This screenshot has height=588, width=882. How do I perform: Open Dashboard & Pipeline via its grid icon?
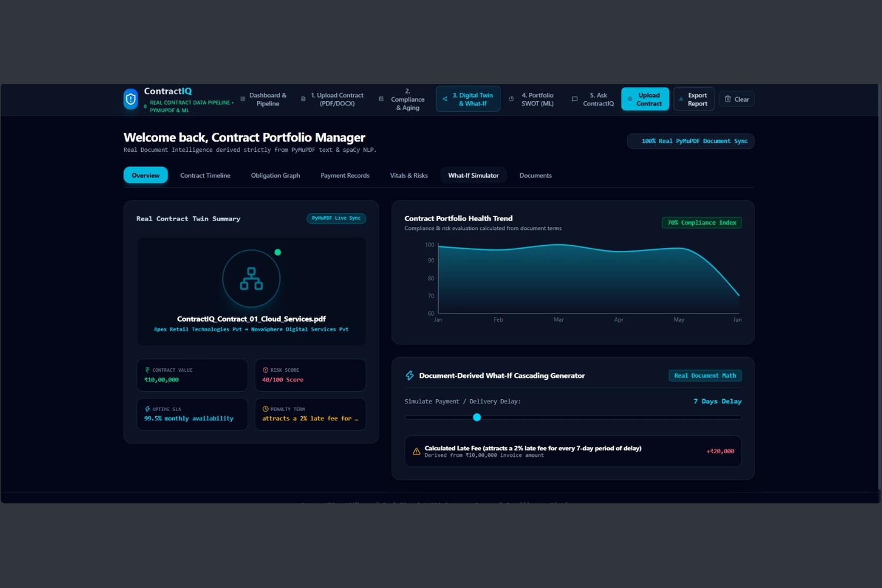click(x=243, y=99)
